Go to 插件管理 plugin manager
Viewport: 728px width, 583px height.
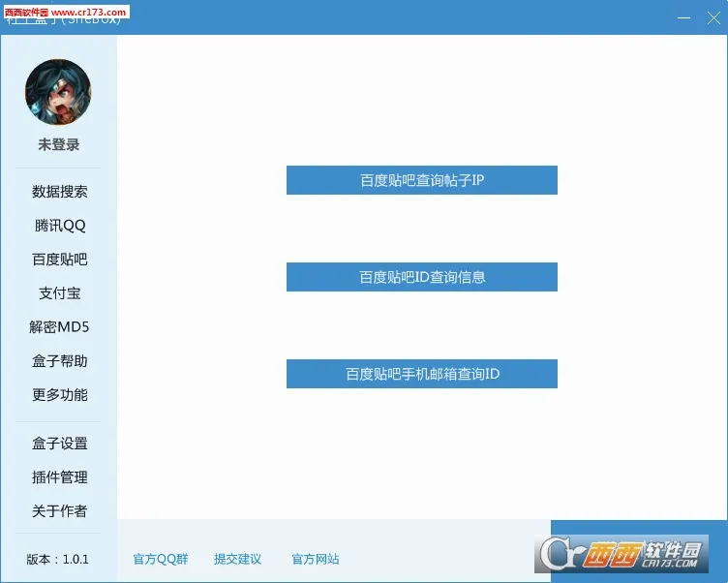(x=59, y=477)
